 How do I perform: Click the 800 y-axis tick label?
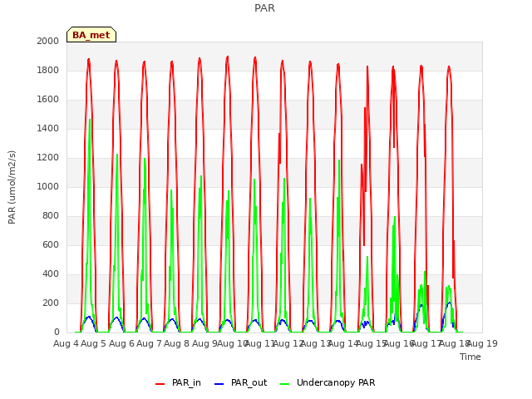[x=51, y=216]
